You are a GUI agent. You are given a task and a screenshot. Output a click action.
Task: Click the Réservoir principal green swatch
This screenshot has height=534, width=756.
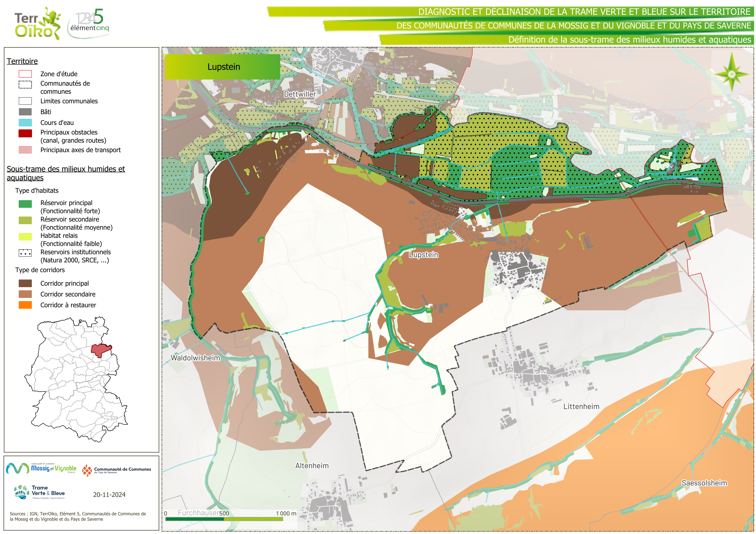pyautogui.click(x=25, y=204)
